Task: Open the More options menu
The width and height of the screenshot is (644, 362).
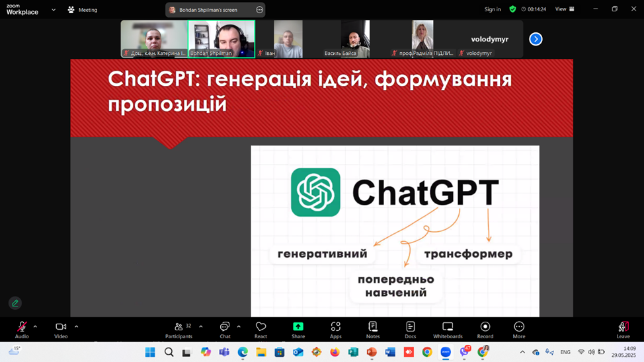Action: [519, 330]
